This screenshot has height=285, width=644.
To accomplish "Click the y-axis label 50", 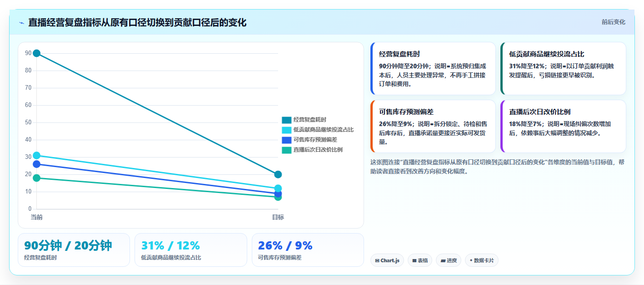I will 28,122.
